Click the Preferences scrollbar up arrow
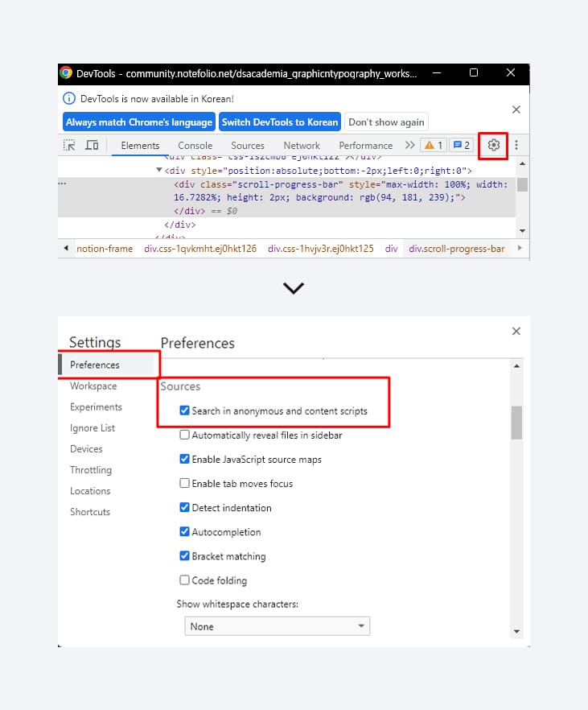Image resolution: width=588 pixels, height=710 pixels. coord(516,365)
